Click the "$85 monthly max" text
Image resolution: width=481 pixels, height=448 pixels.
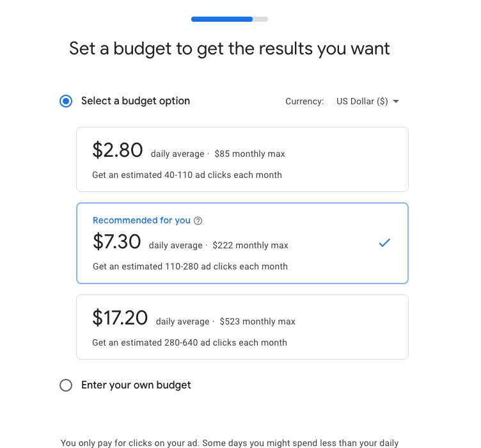point(249,154)
